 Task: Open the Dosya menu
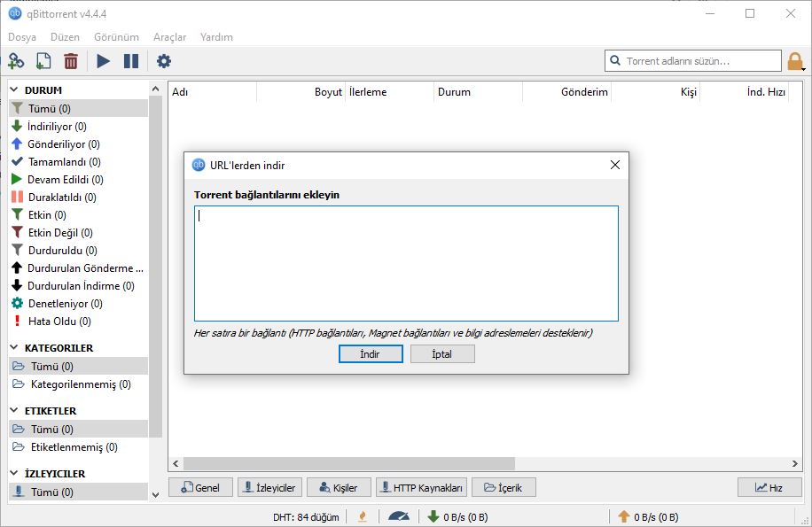(22, 37)
